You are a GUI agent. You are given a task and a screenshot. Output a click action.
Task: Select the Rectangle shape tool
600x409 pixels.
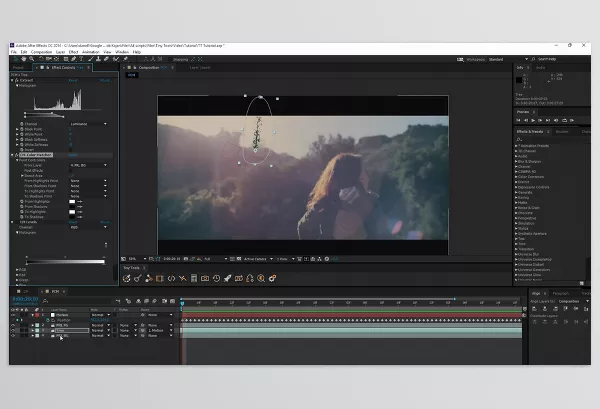pos(66,59)
